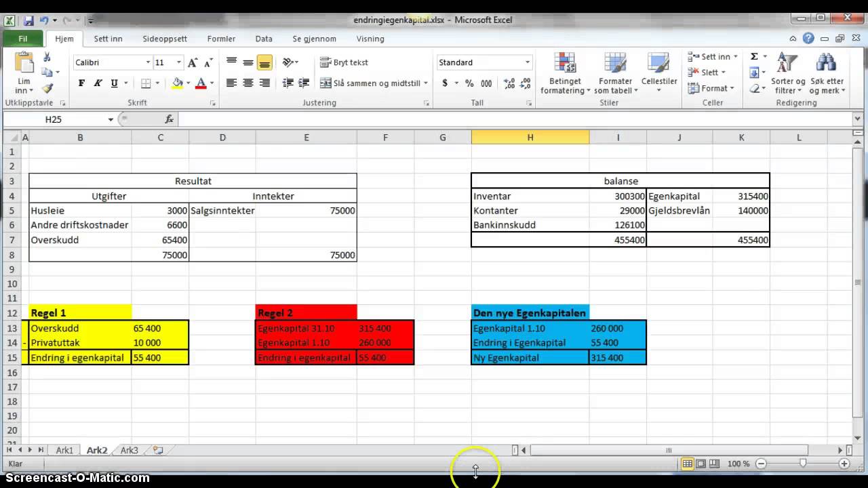Toggle the highlighted bottom alignment button
Screen dimensions: 868x488
point(264,62)
